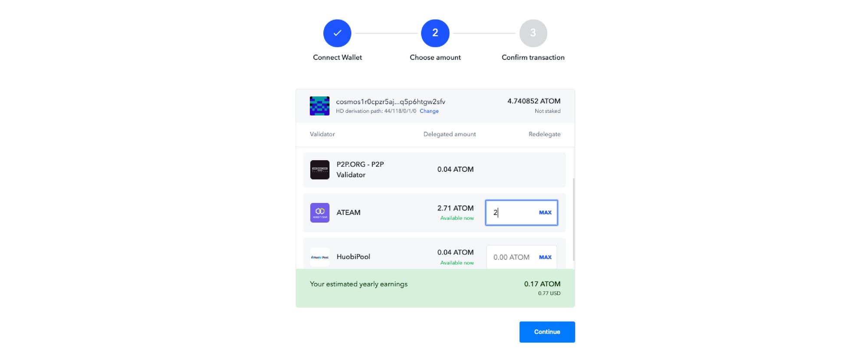Click the Delegated amount column header
Screen dimensions: 868x349
point(450,134)
